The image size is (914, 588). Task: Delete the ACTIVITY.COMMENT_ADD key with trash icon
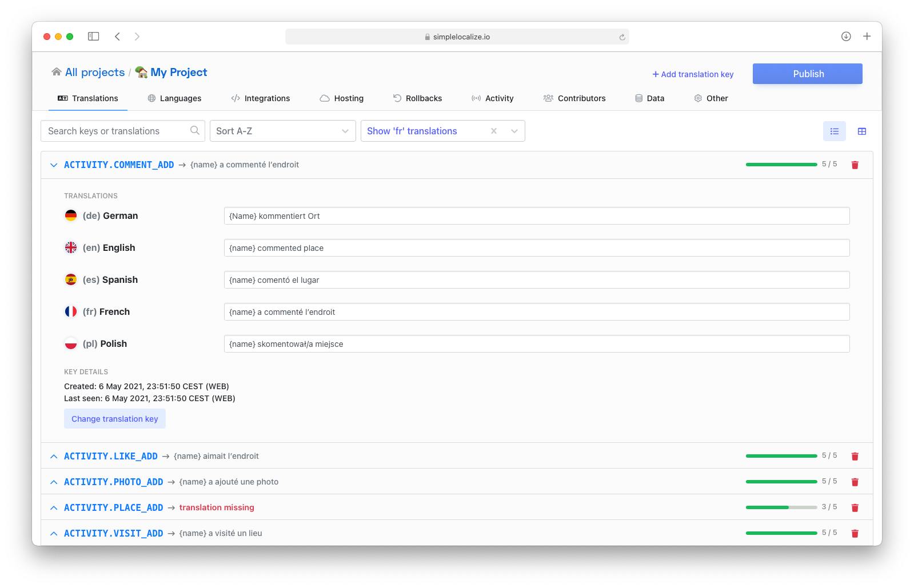(855, 165)
